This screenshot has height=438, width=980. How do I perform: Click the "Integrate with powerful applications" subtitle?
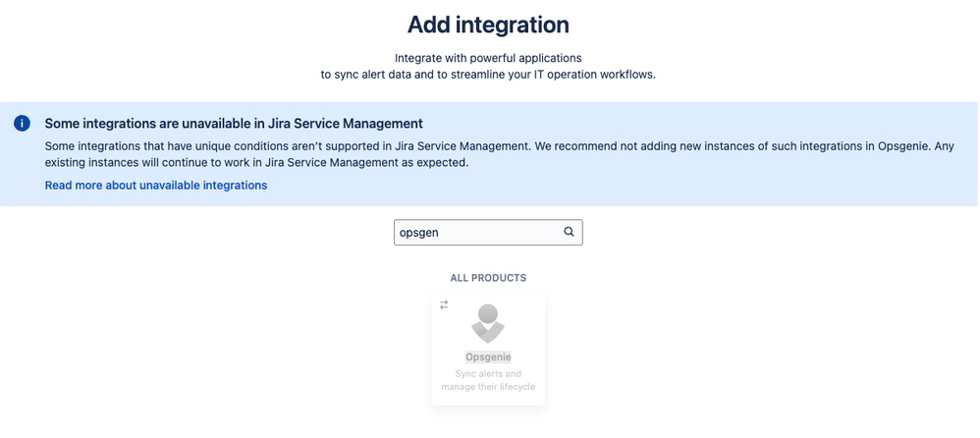pyautogui.click(x=488, y=58)
